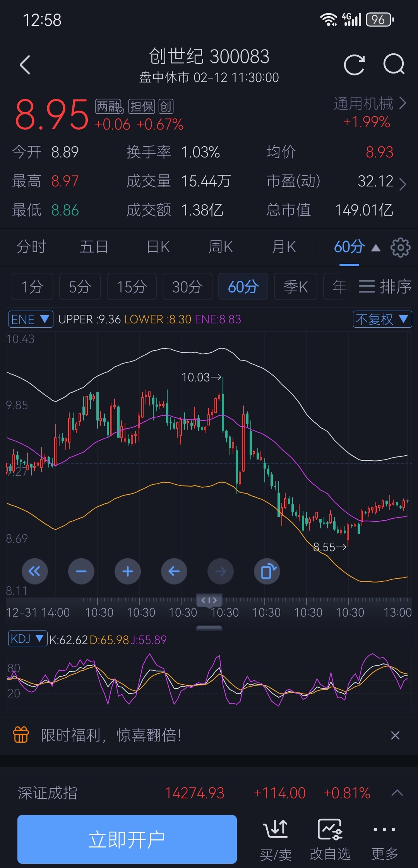This screenshot has height=868, width=418.
Task: Select the 60分 period chip
Action: click(x=243, y=287)
